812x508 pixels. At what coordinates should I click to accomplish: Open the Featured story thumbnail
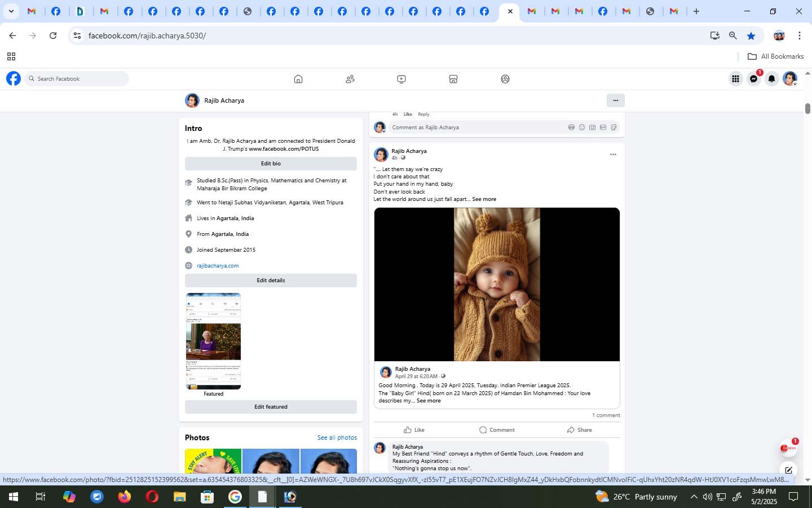coord(214,341)
